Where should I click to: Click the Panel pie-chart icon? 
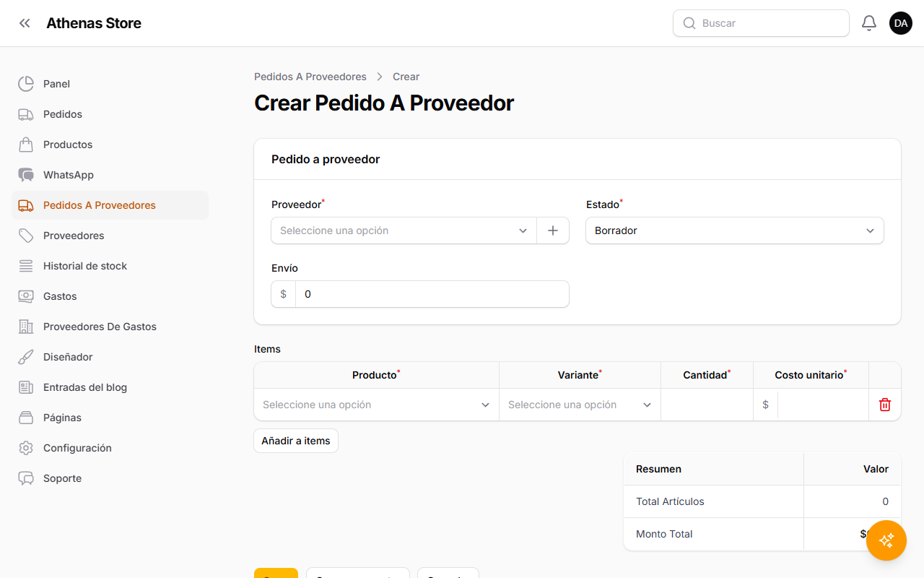[26, 84]
